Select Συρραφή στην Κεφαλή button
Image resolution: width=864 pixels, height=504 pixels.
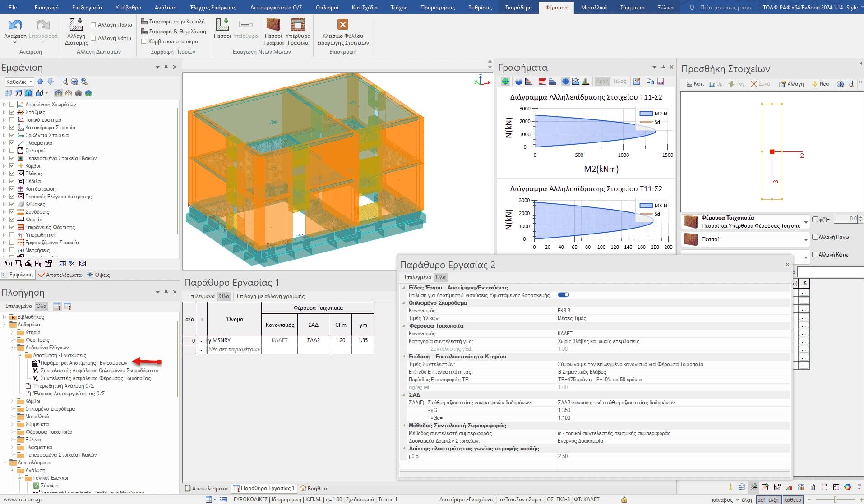pyautogui.click(x=173, y=22)
